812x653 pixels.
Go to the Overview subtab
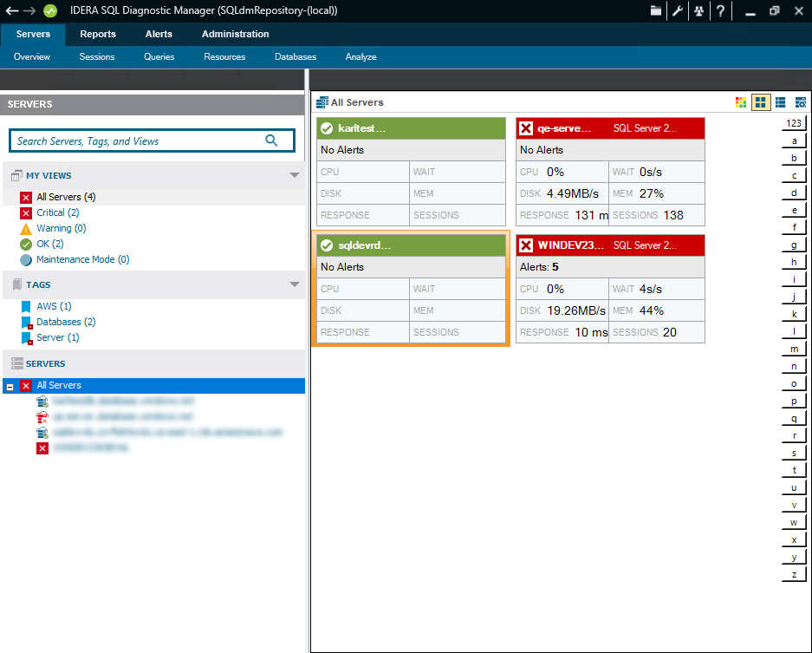31,57
